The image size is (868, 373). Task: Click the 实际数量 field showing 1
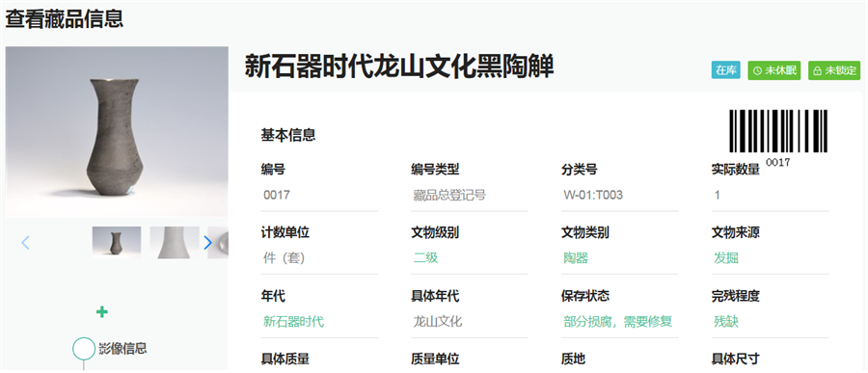[770, 196]
